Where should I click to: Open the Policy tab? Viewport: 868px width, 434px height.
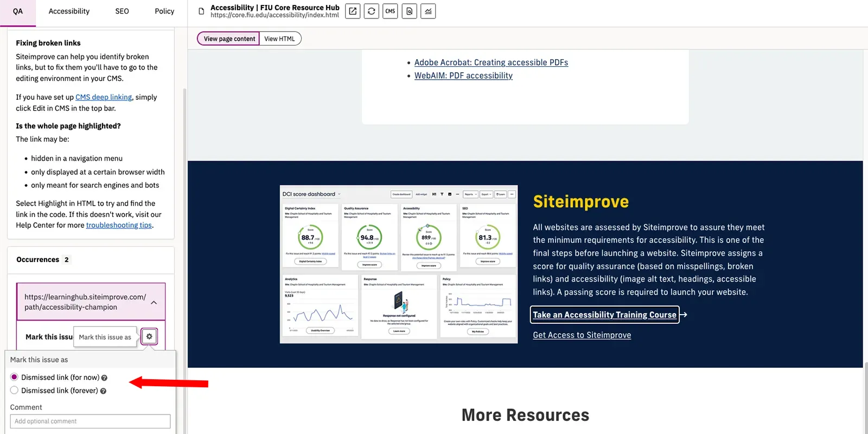(164, 11)
